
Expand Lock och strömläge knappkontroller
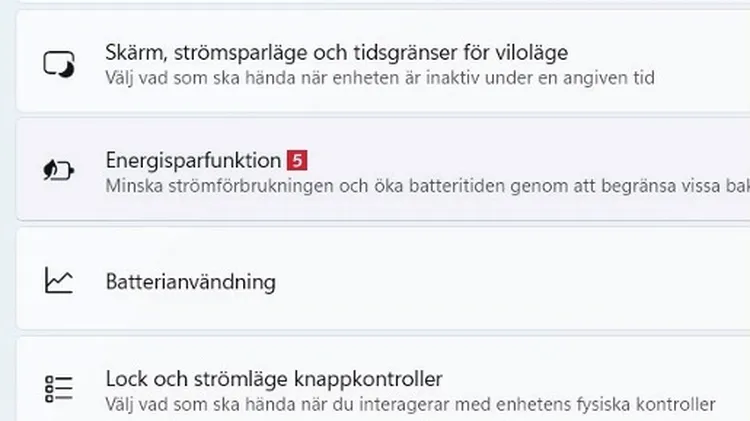click(x=273, y=379)
